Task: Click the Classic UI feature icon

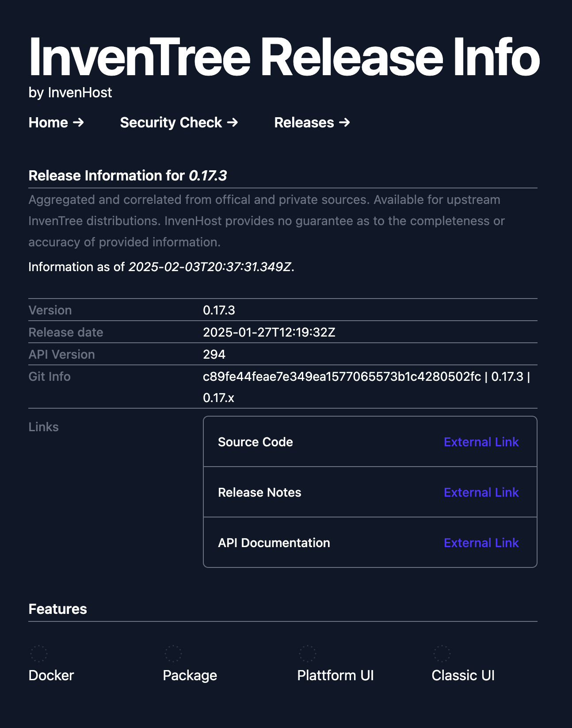Action: pyautogui.click(x=443, y=653)
